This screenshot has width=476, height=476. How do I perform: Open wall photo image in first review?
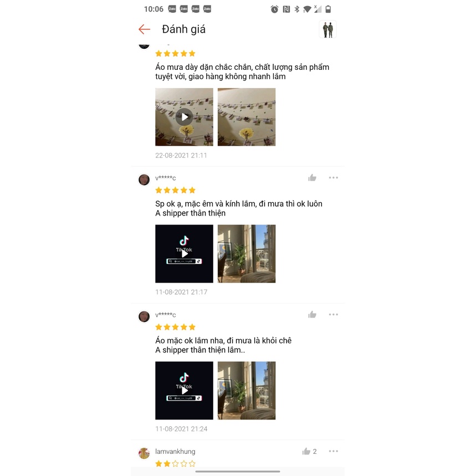[x=247, y=117]
